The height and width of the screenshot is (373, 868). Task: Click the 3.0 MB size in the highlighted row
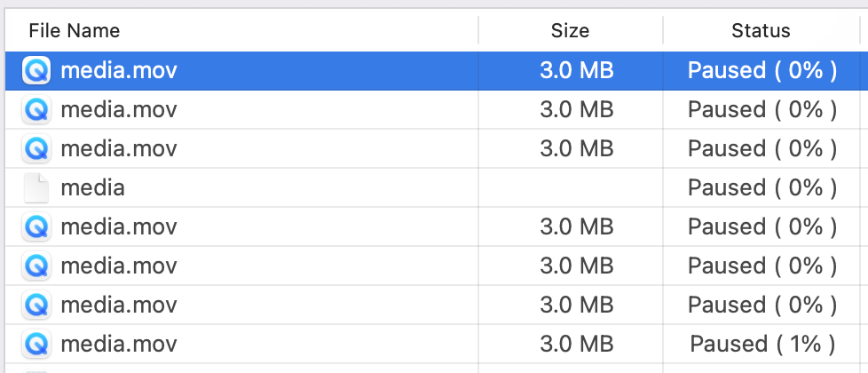coord(577,71)
